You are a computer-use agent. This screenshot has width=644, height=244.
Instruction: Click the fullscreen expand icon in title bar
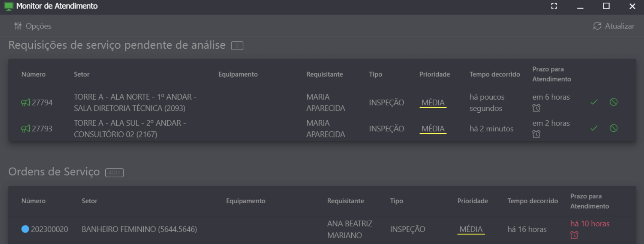pos(554,6)
